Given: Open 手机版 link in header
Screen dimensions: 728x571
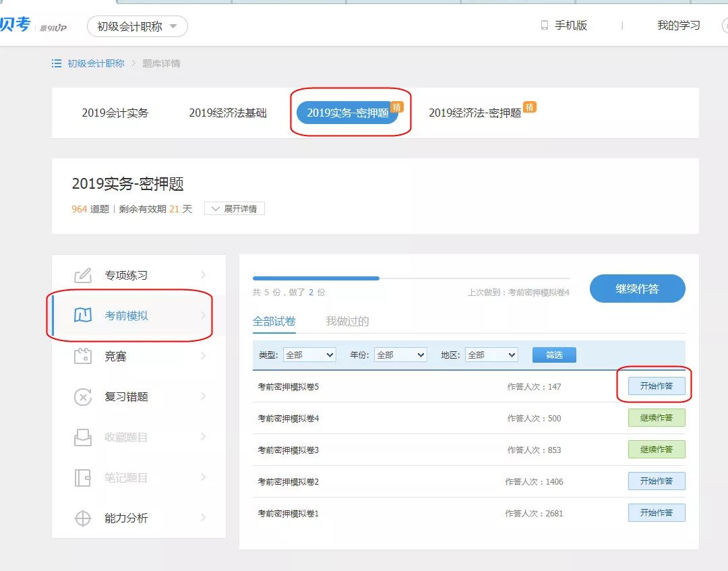Looking at the screenshot, I should click(x=571, y=25).
